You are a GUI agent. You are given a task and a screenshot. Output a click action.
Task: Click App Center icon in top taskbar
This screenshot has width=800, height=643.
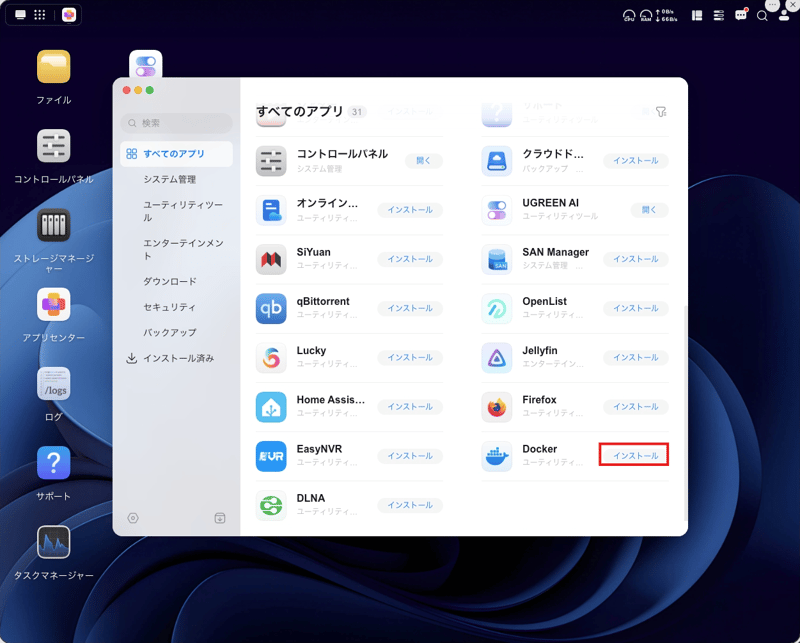click(x=69, y=14)
